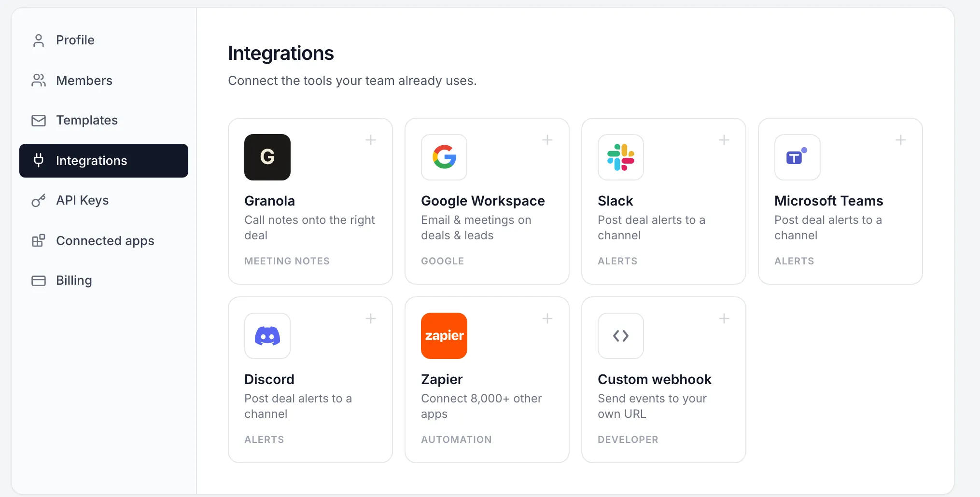Click the API Keys key icon
Viewport: 980px width, 497px height.
(x=39, y=200)
